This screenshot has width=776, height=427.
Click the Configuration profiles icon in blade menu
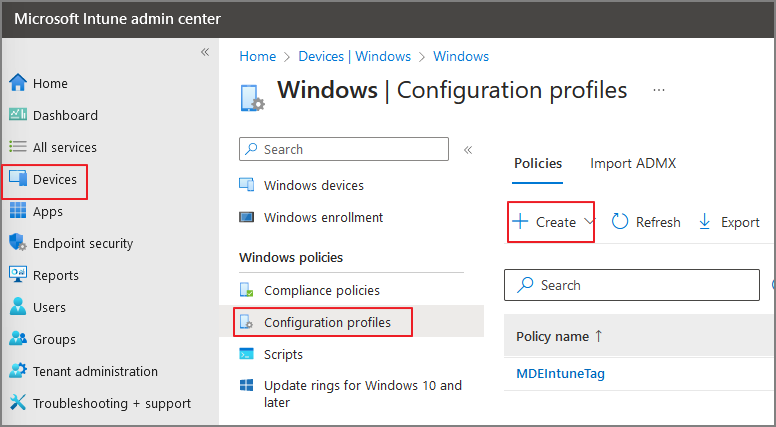(246, 322)
